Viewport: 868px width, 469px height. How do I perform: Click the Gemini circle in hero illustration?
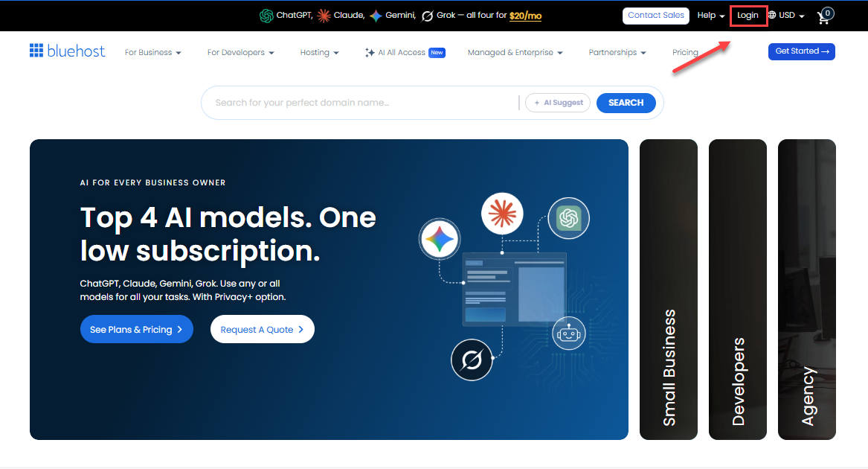click(440, 240)
